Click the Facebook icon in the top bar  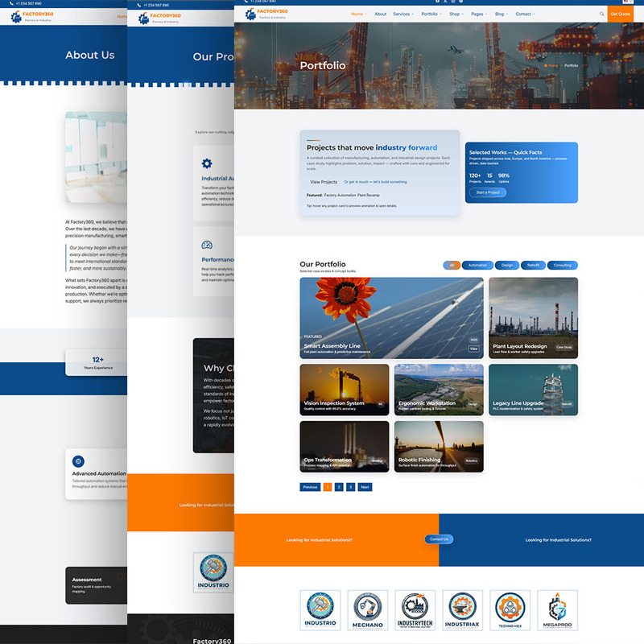(x=438, y=2)
